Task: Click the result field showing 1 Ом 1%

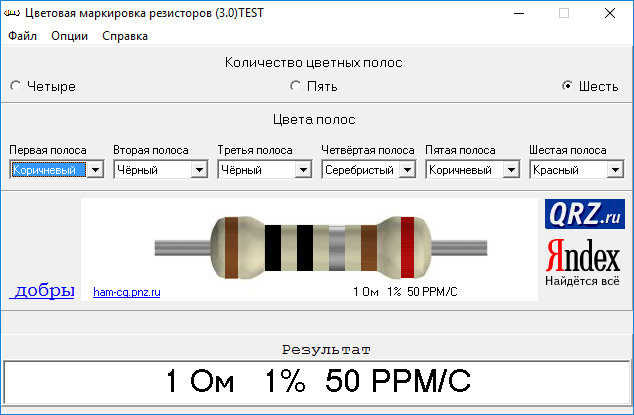Action: coord(317,382)
